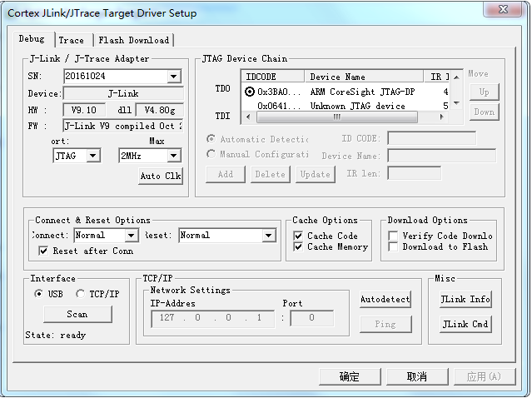Viewport: 532px width, 398px height.
Task: Click the Device Name column header
Action: click(x=364, y=77)
